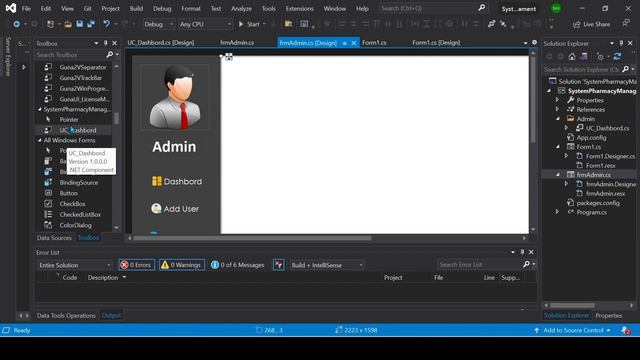Open the Live Share button
Image resolution: width=640 pixels, height=360 pixels.
click(x=591, y=24)
